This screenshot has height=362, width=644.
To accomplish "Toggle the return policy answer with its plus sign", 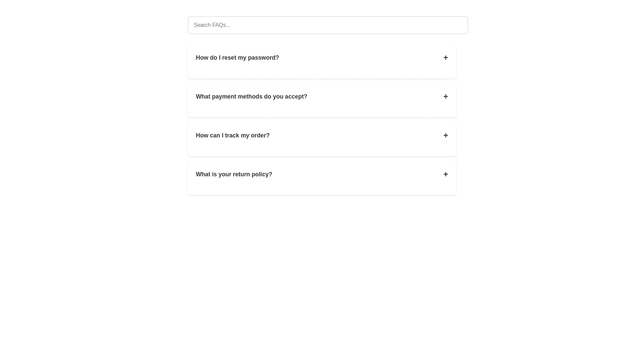I will click(445, 174).
